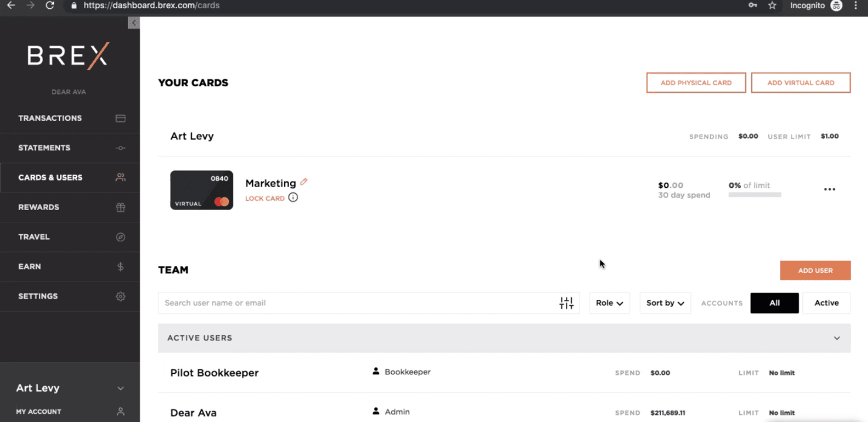Show all accounts with the All toggle
Viewport: 868px width, 422px height.
point(774,303)
